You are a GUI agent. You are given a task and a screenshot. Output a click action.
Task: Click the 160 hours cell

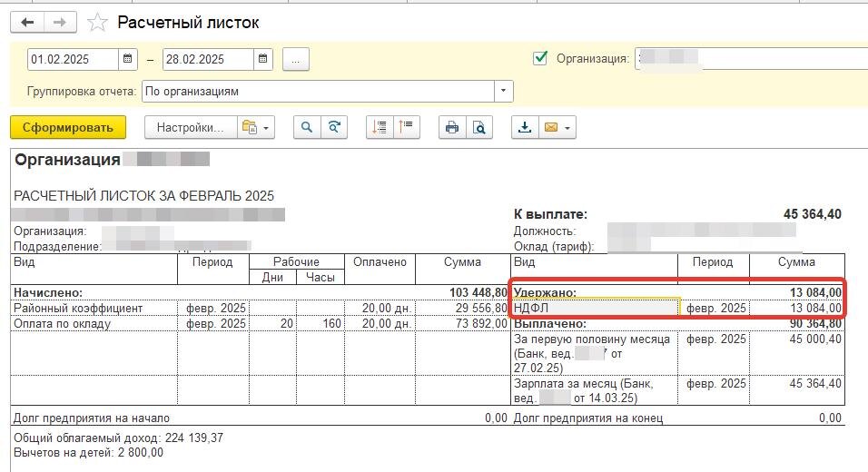click(x=321, y=323)
